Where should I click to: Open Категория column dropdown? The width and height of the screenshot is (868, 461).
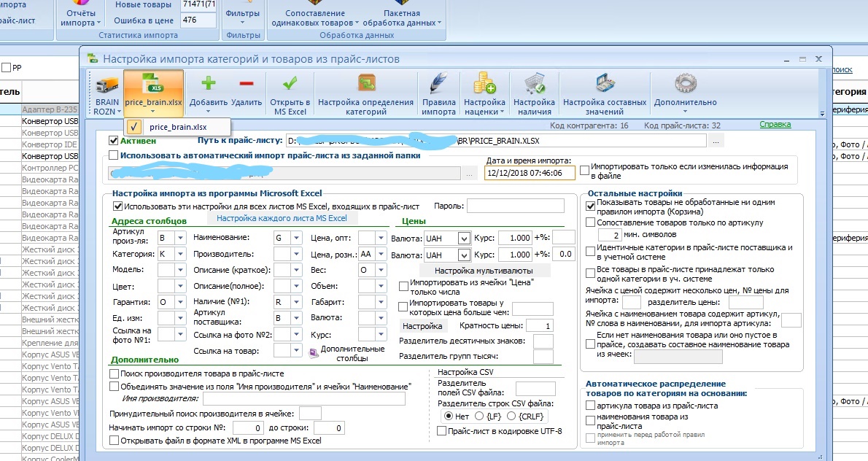180,254
